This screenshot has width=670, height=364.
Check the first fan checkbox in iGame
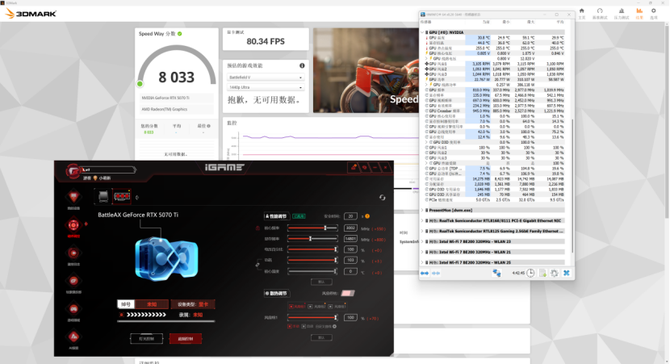pos(291,307)
